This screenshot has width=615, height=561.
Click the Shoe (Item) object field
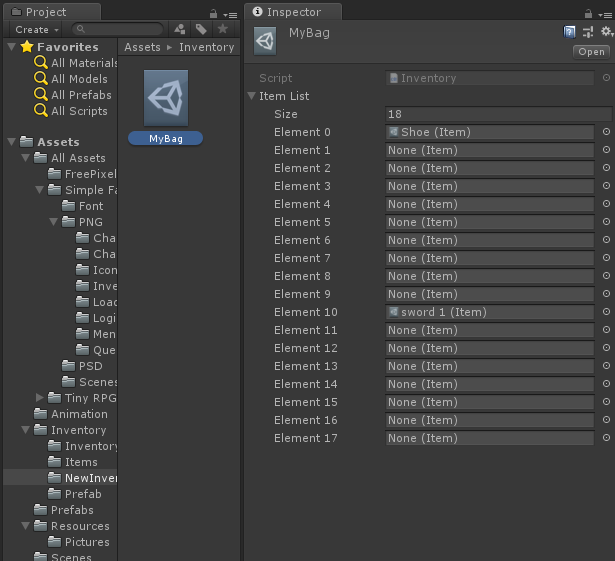(489, 132)
